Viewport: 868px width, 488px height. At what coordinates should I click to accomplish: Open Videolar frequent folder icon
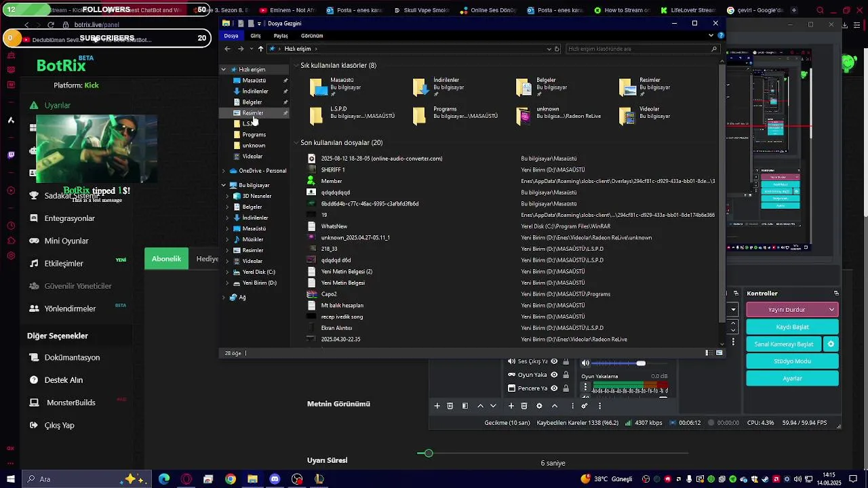point(629,116)
